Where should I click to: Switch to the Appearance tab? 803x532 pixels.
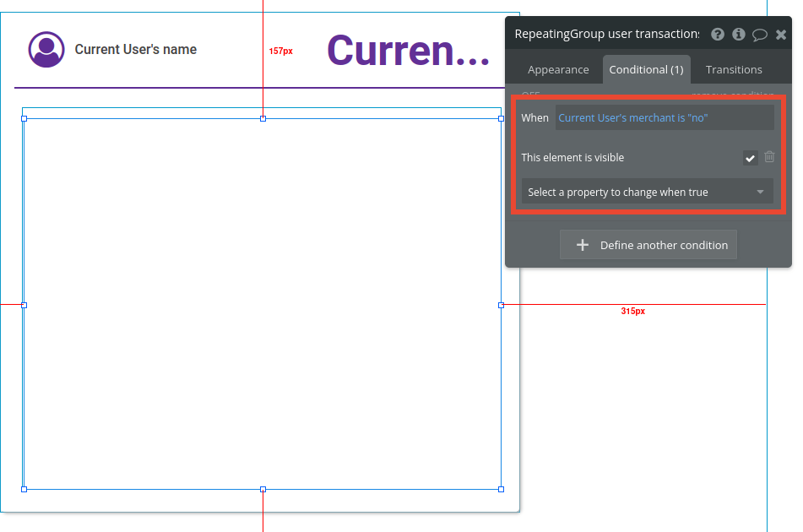558,69
